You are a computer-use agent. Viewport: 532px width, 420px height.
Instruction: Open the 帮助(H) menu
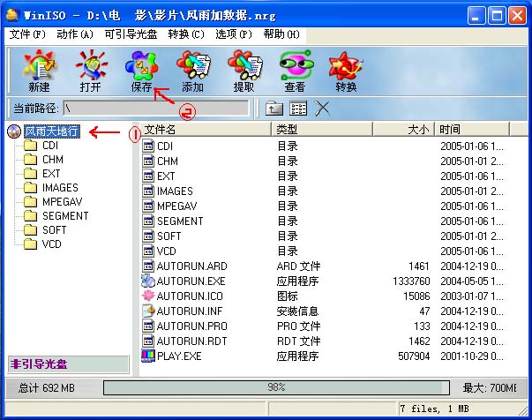tap(281, 34)
